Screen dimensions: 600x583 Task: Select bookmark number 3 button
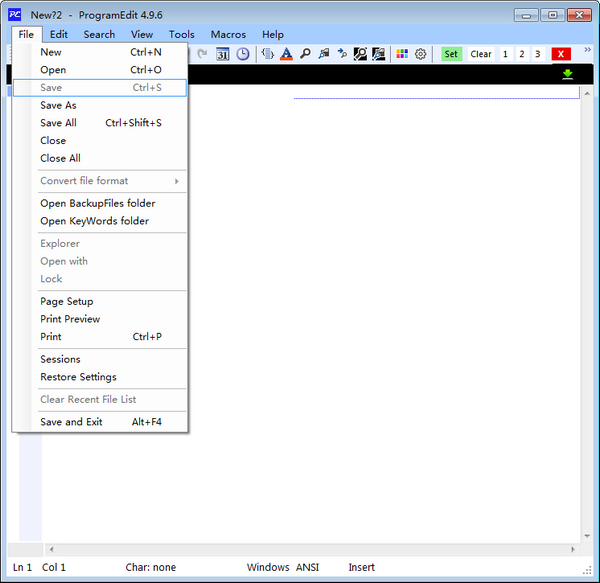[537, 54]
